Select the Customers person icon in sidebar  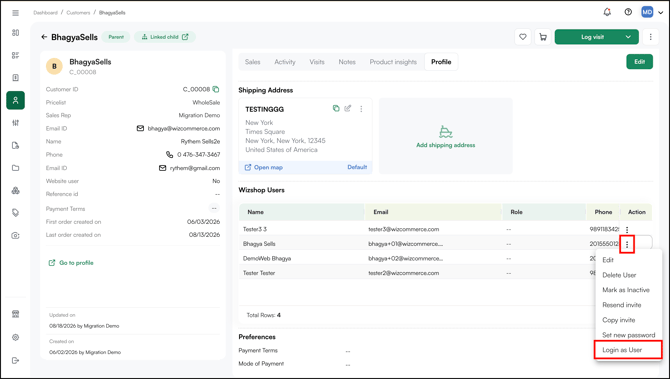[15, 100]
